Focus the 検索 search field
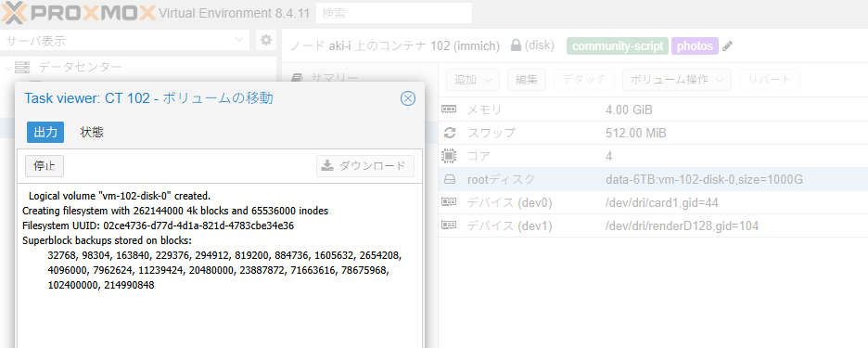Image resolution: width=868 pixels, height=348 pixels. point(393,13)
